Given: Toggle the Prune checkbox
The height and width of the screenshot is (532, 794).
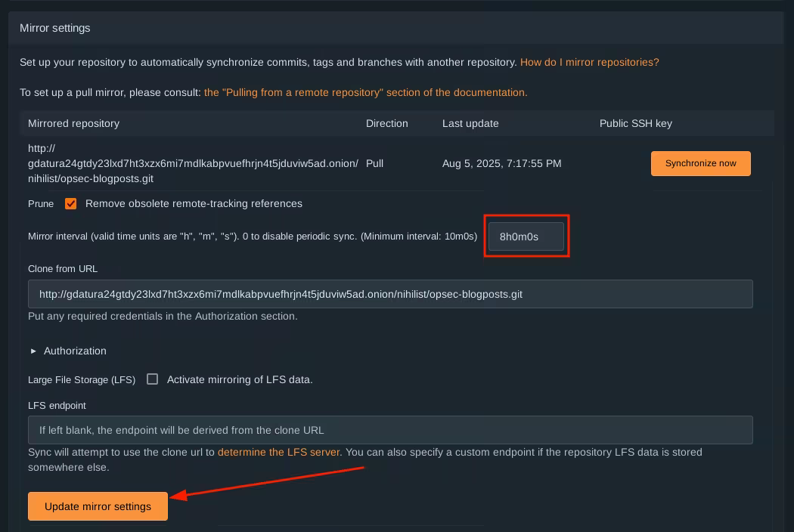Looking at the screenshot, I should [71, 204].
